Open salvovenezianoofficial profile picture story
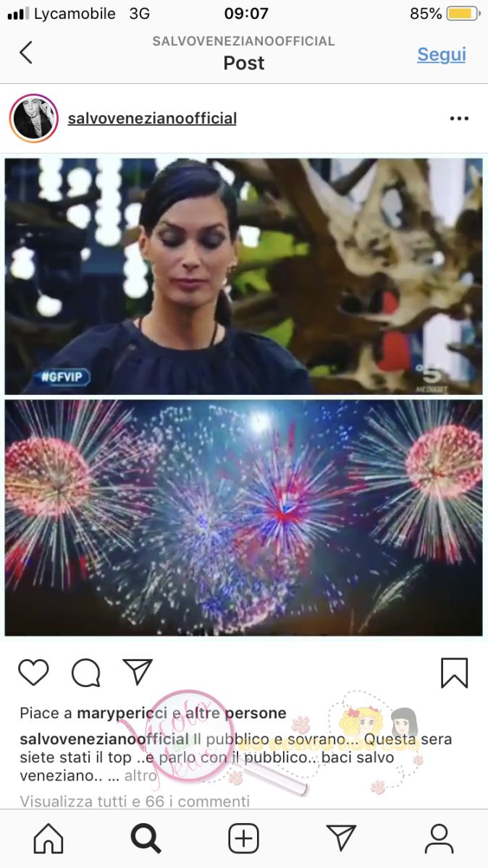Image resolution: width=488 pixels, height=868 pixels. [33, 118]
